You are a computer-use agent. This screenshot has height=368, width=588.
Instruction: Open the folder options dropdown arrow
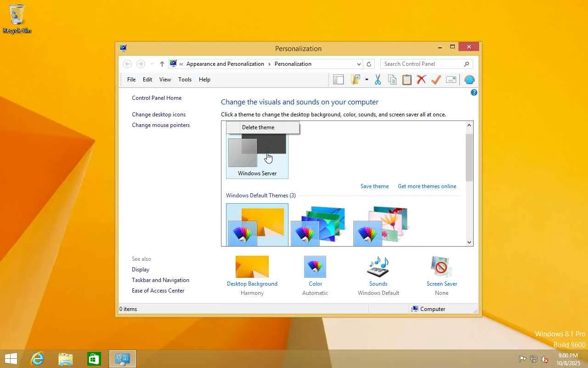(x=367, y=80)
